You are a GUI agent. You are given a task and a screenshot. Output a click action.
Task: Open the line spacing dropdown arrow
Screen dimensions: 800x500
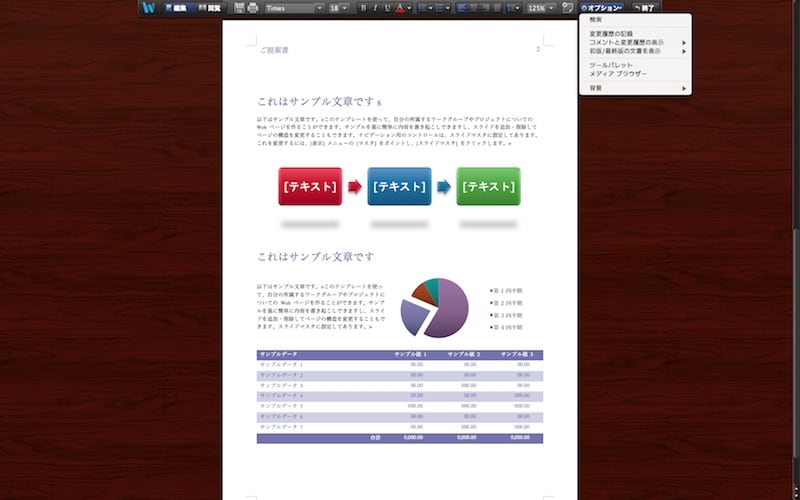coord(518,8)
